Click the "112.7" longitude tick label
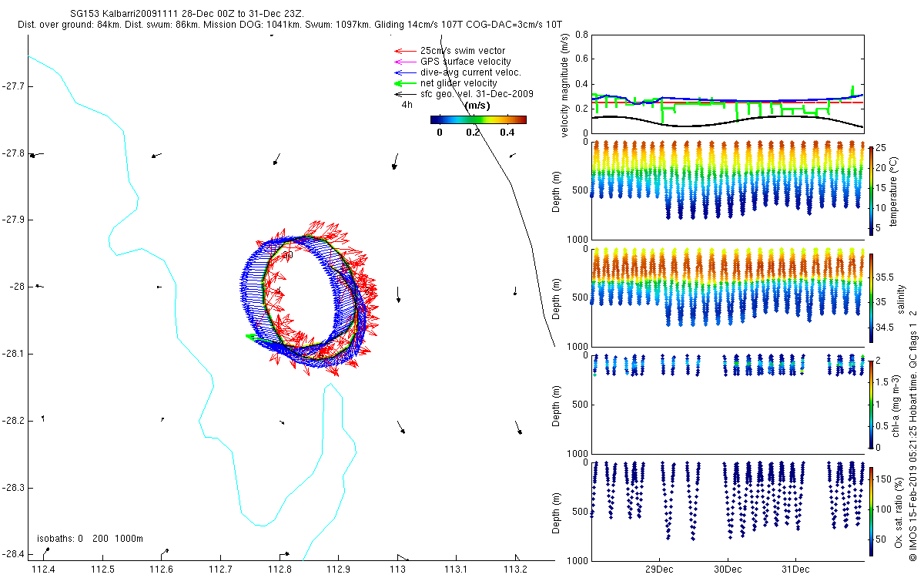Viewport: 924px width, 578px height. [220, 570]
